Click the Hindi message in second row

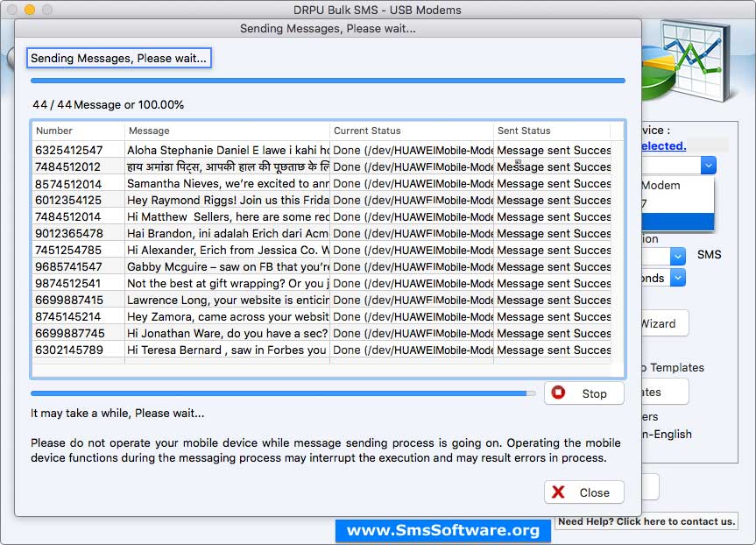pos(228,166)
